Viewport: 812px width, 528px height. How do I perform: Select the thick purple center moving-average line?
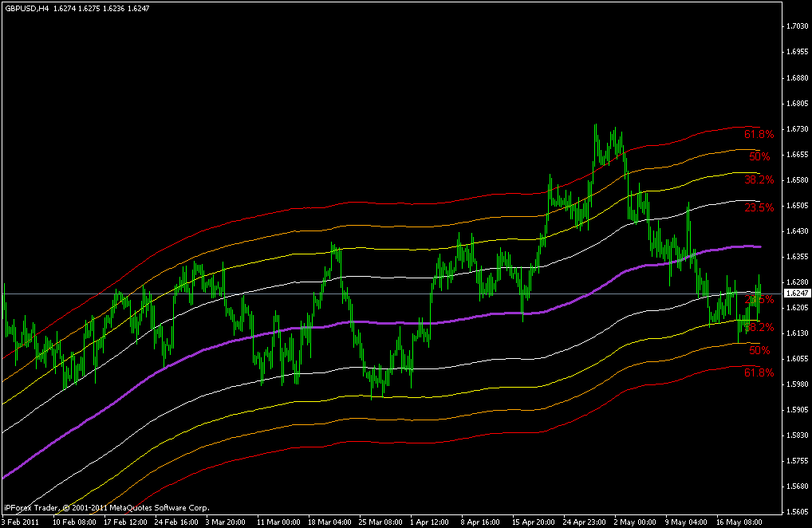tap(383, 323)
